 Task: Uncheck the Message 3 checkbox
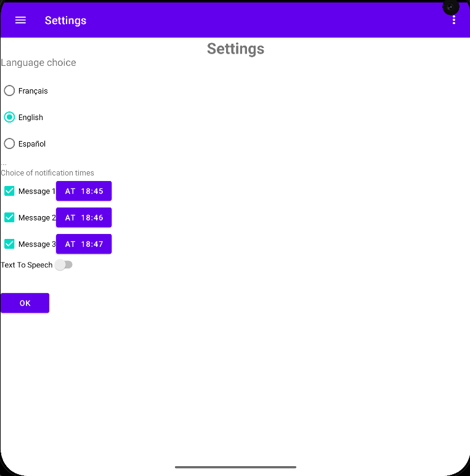coord(9,244)
